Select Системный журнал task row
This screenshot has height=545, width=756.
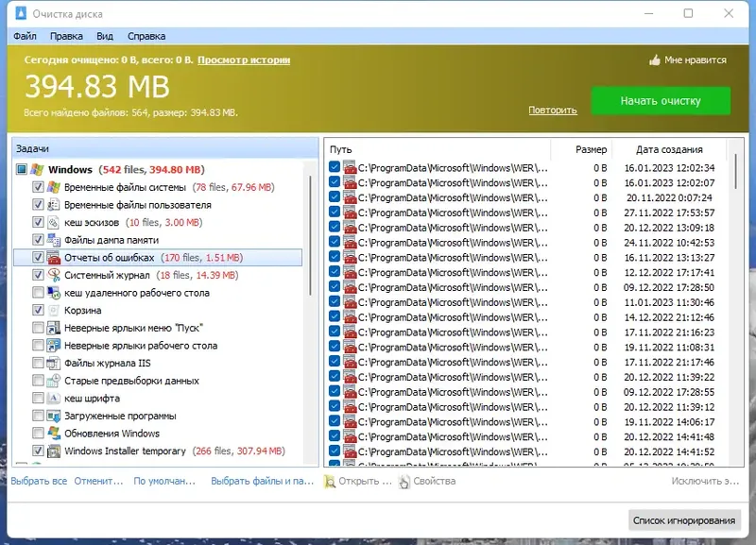(158, 275)
